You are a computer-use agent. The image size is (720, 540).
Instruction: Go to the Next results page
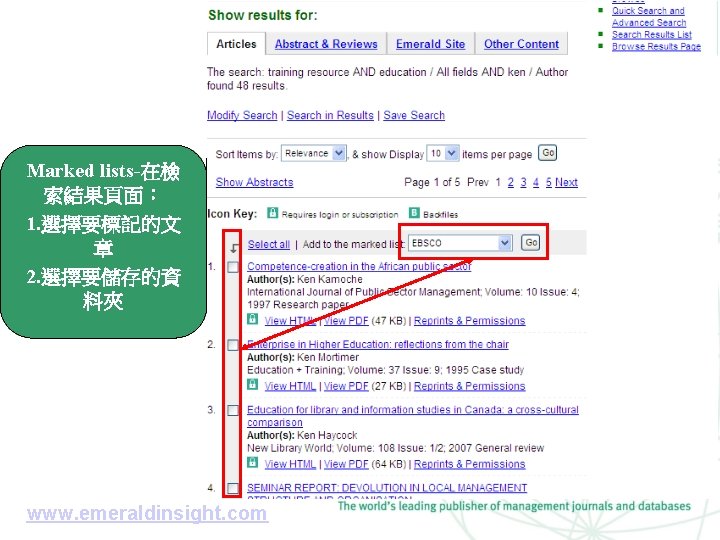(566, 182)
